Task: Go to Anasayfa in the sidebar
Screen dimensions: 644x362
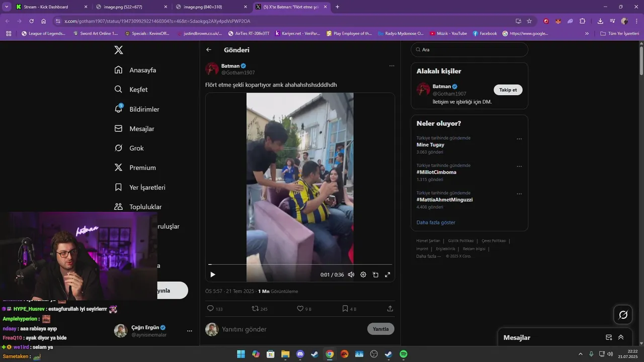Action: pos(136,70)
